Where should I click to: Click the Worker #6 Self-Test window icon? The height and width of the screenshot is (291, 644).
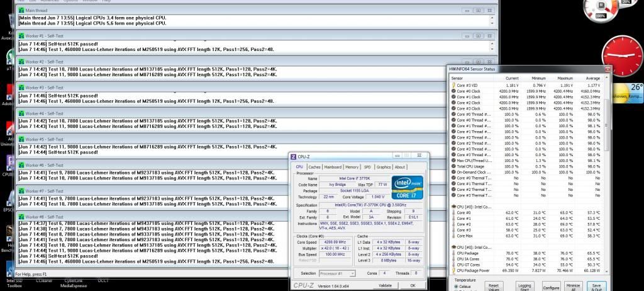[21, 165]
